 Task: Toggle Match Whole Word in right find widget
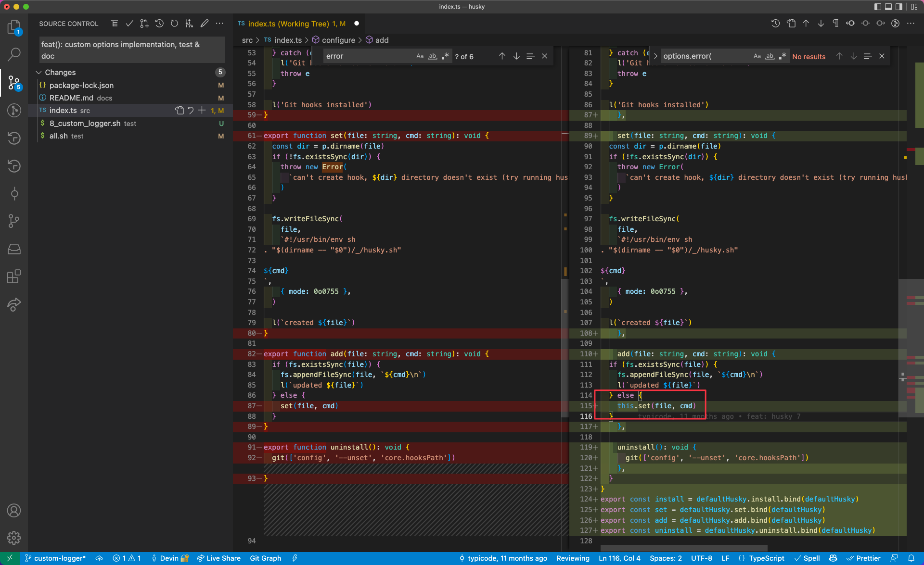pyautogui.click(x=770, y=56)
